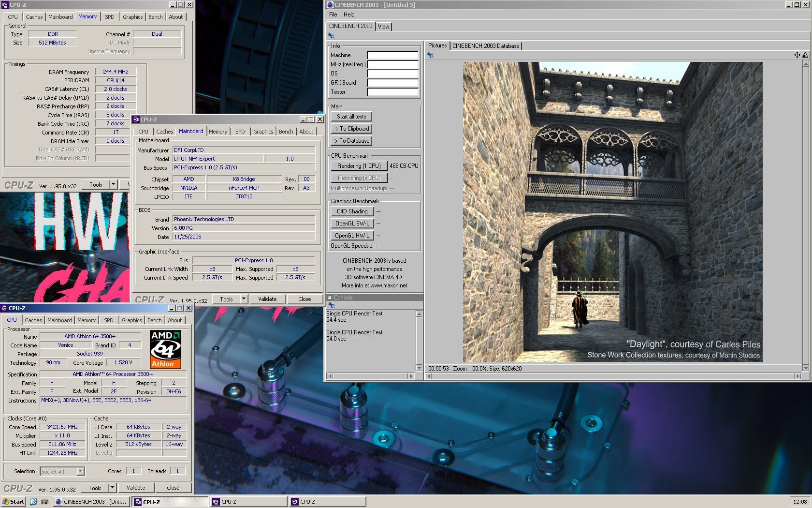Click the -> To Clipboard button

(x=351, y=129)
